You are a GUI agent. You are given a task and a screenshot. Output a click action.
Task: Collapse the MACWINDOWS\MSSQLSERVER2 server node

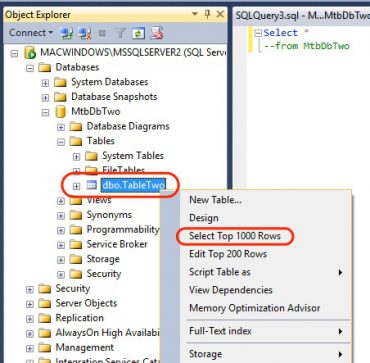(x=14, y=53)
